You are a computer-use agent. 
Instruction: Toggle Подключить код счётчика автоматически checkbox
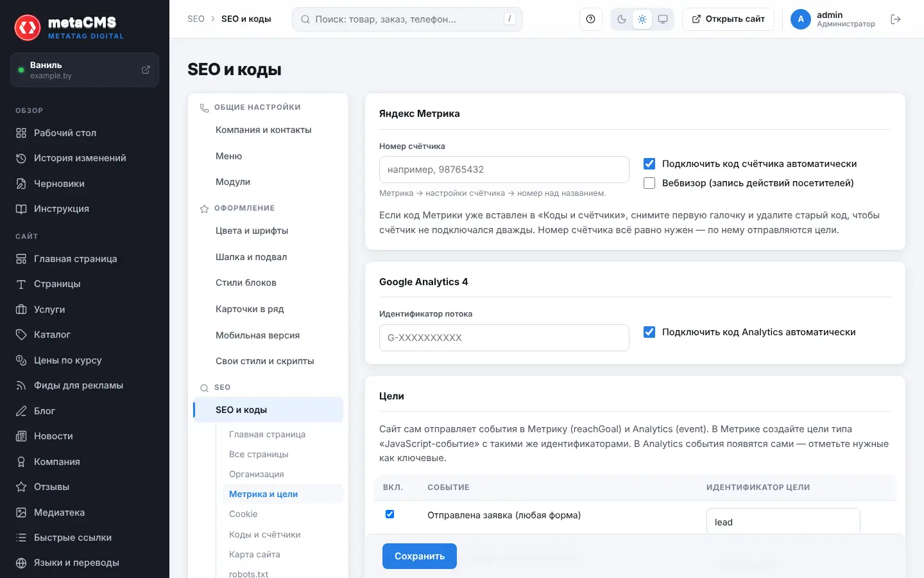(649, 164)
